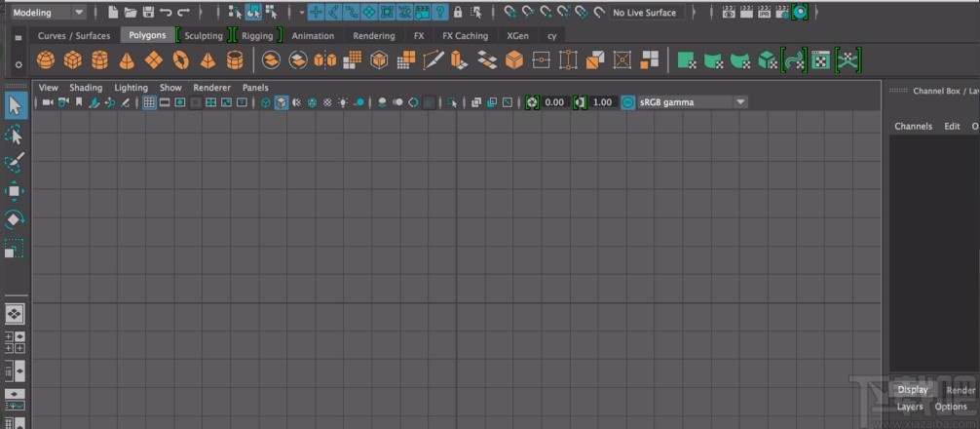Image resolution: width=980 pixels, height=429 pixels.
Task: Toggle curves selection mask
Action: tap(352, 12)
